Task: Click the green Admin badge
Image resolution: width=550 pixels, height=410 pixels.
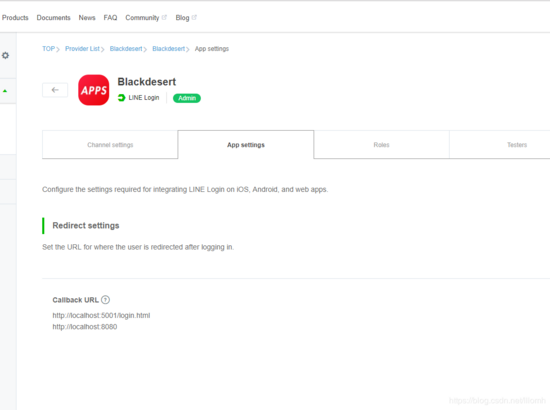Action: coord(187,98)
